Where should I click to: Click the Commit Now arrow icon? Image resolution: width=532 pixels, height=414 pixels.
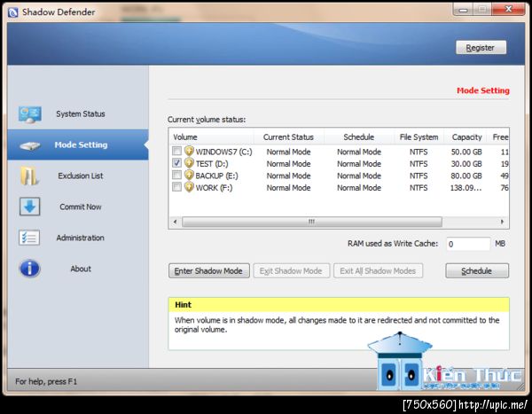coord(30,207)
